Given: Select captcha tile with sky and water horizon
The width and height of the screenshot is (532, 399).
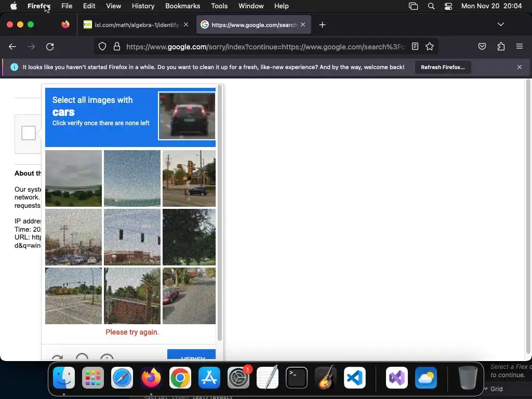Looking at the screenshot, I should (132, 179).
